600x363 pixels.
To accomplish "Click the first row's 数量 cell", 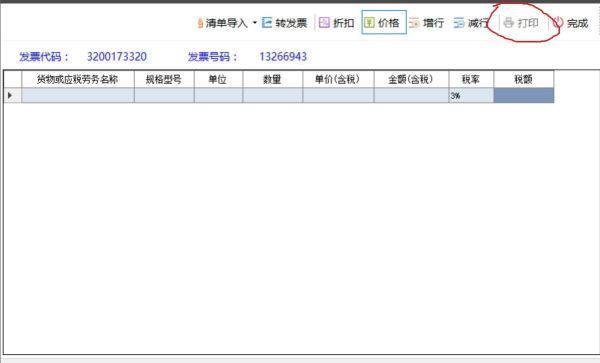I will (x=273, y=96).
